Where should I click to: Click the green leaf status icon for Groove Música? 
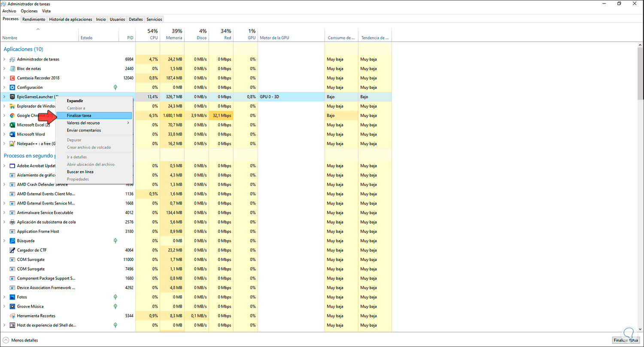[115, 307]
